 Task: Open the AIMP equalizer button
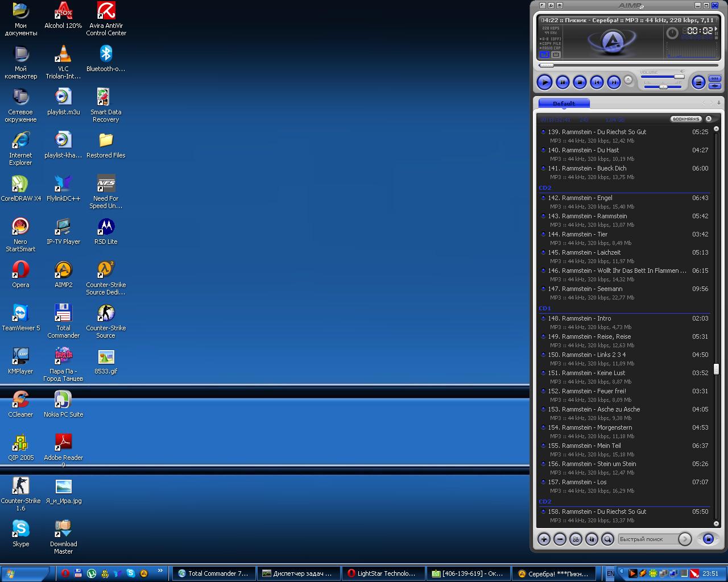point(715,78)
